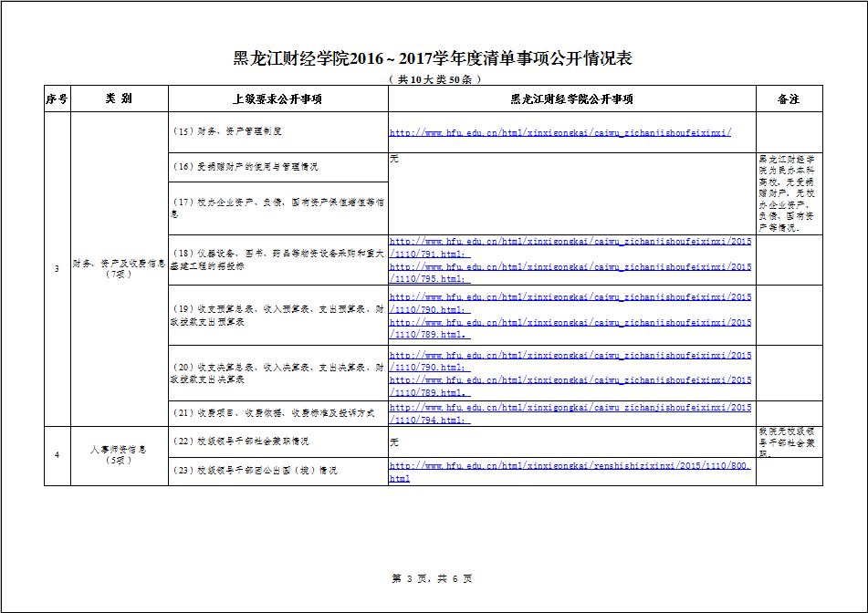Click the page footer 第 3 页, 共 6 页
The image size is (868, 613).
(x=432, y=579)
